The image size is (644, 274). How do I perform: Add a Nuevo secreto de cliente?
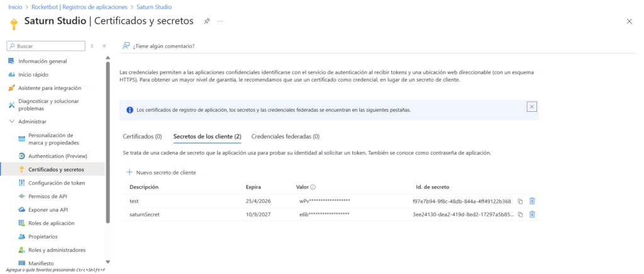[161, 172]
